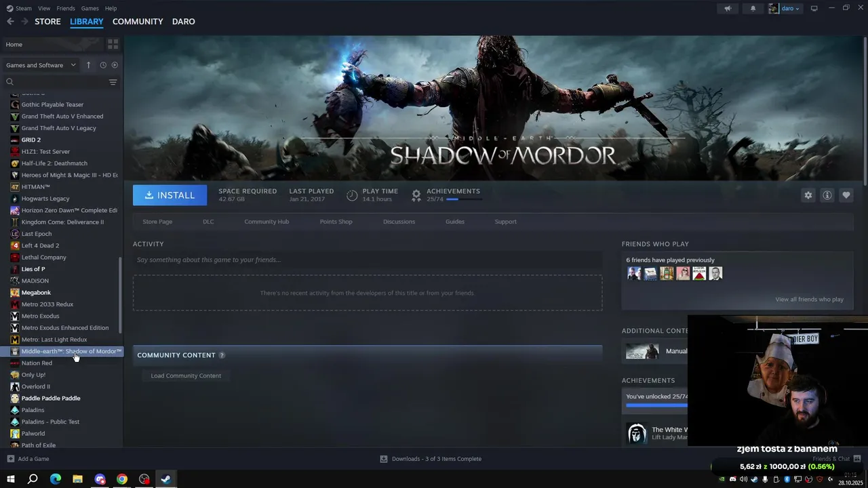The image size is (868, 488).
Task: Open the View menu
Action: 44,8
